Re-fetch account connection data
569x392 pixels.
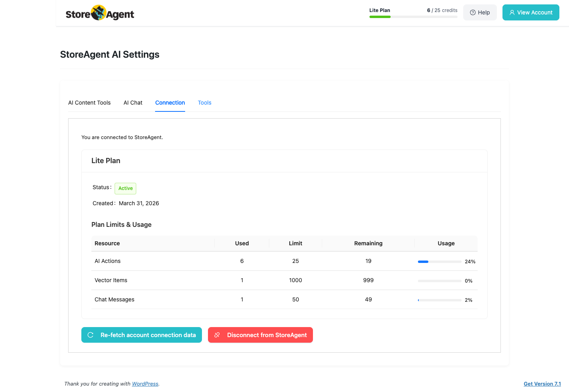click(141, 335)
